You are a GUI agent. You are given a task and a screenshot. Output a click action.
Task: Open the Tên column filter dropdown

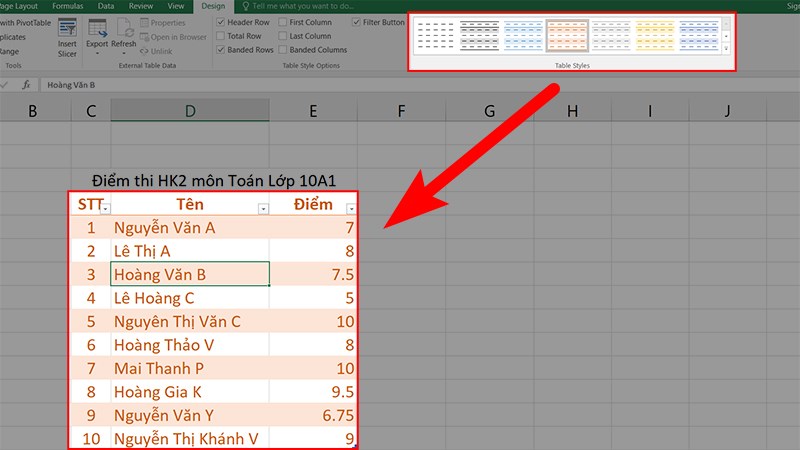[263, 209]
